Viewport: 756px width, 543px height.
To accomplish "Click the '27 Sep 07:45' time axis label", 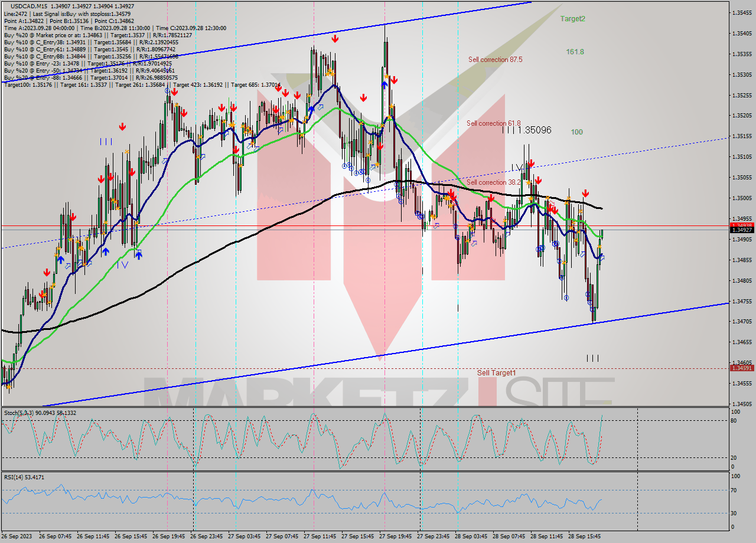I will click(282, 537).
